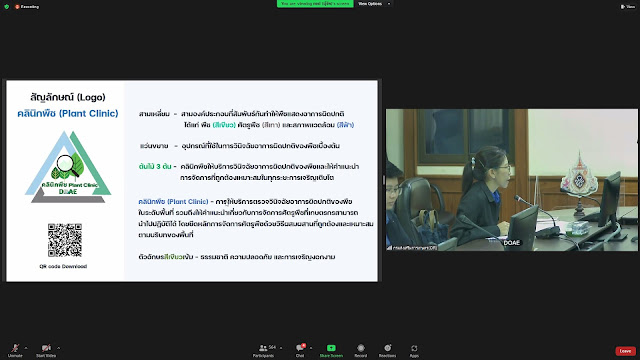Click the slide heading 'สัญลักษณ์ (Logo)'

coord(68,97)
